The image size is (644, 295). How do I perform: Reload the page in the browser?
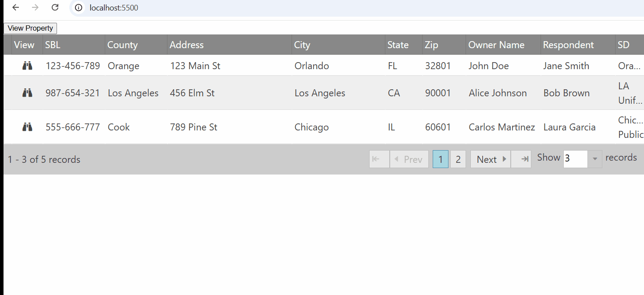tap(55, 7)
